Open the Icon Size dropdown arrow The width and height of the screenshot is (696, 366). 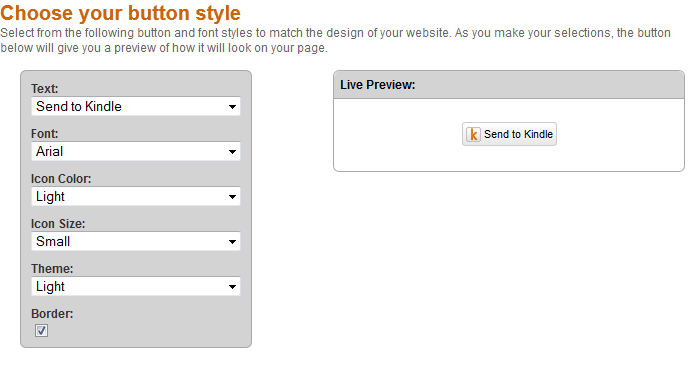pos(232,242)
